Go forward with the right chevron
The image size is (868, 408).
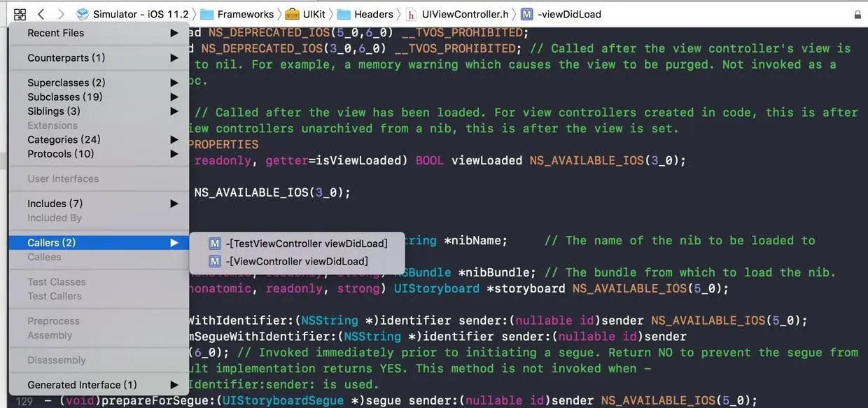point(61,14)
